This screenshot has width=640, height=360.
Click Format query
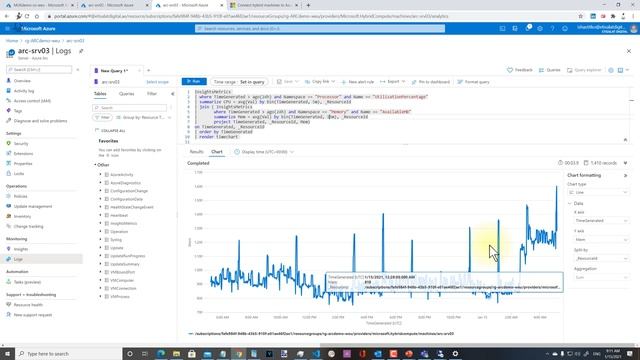[x=473, y=82]
